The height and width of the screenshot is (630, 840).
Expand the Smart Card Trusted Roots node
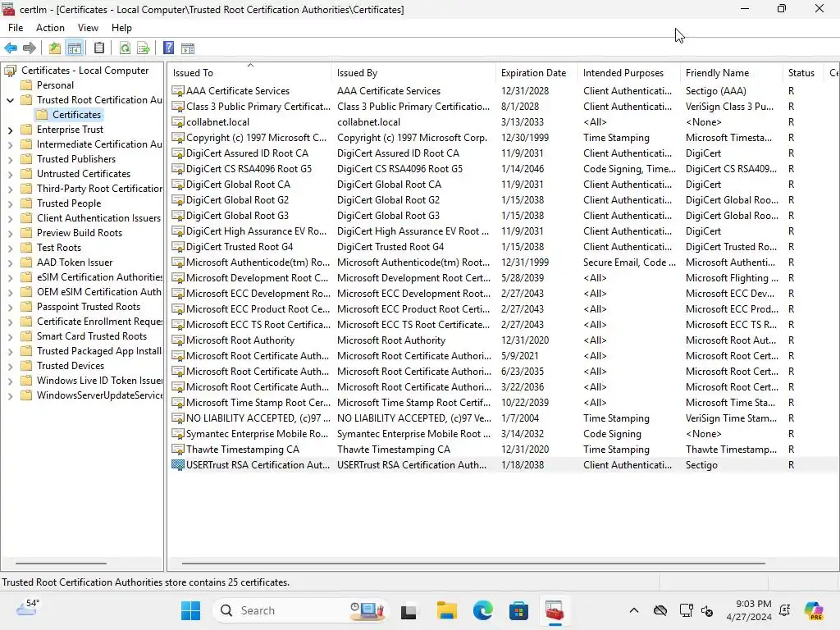[10, 336]
